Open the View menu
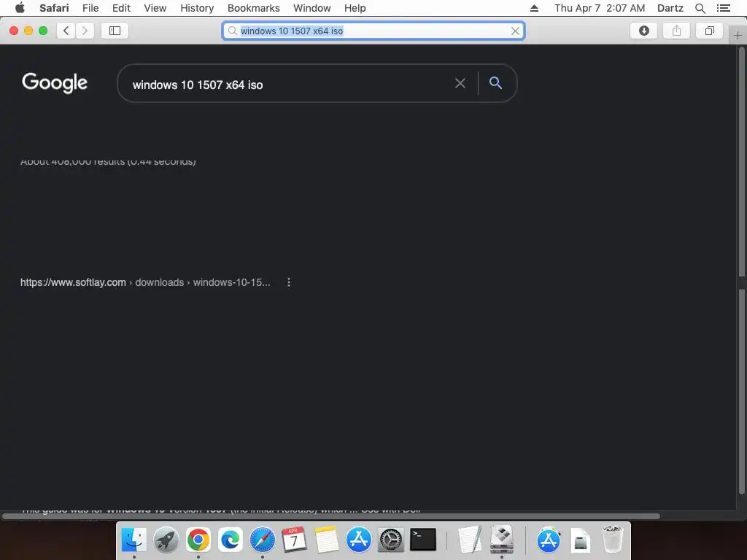 155,8
